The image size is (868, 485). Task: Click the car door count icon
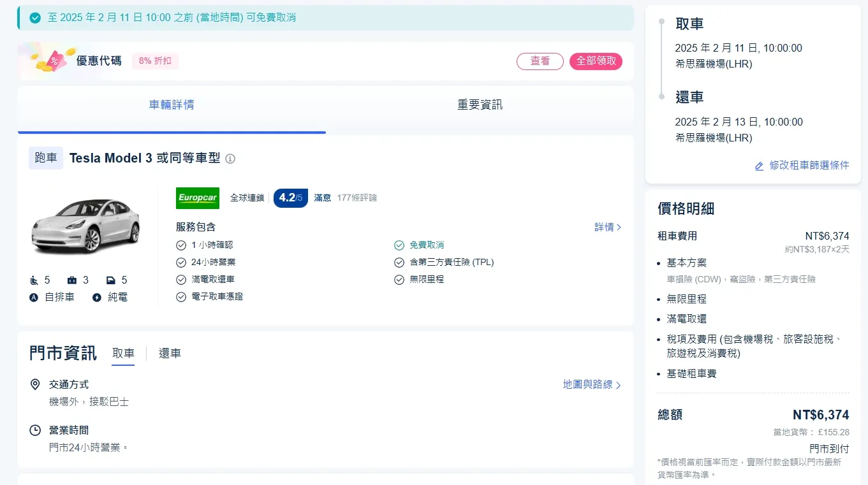pos(111,280)
